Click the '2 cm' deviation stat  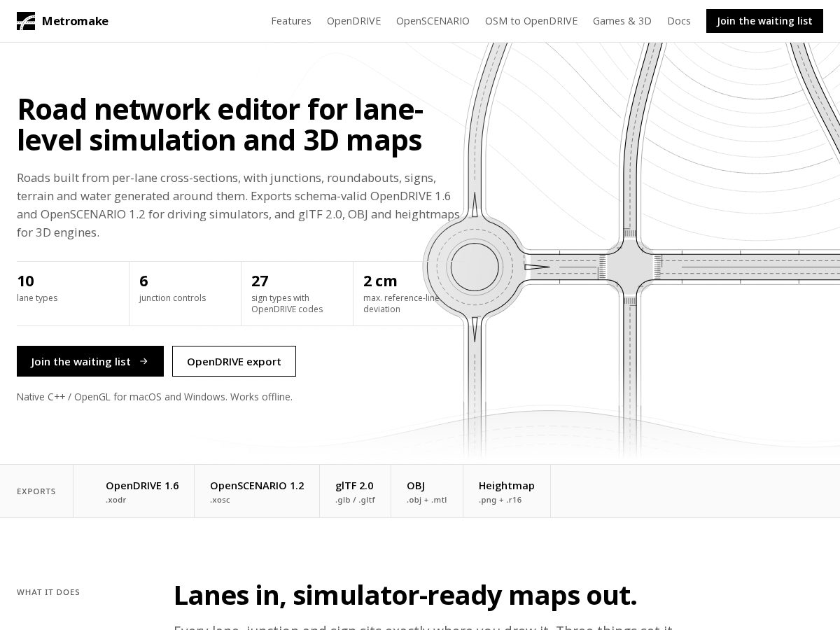point(408,293)
